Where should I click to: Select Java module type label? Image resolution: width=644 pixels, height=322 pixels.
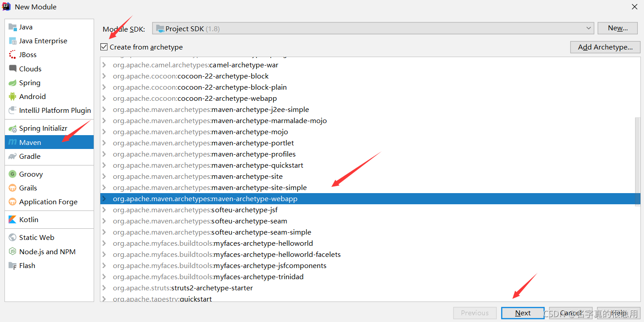(26, 27)
